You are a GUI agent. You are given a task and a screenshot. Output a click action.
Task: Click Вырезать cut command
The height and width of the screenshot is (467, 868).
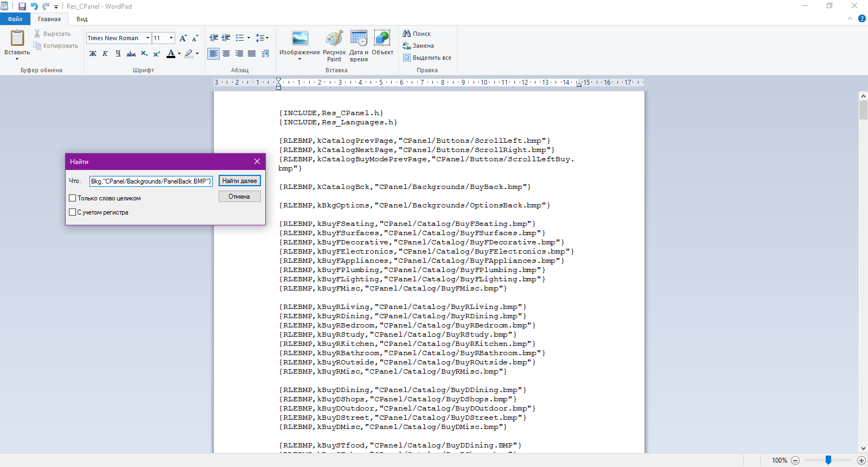click(x=53, y=34)
